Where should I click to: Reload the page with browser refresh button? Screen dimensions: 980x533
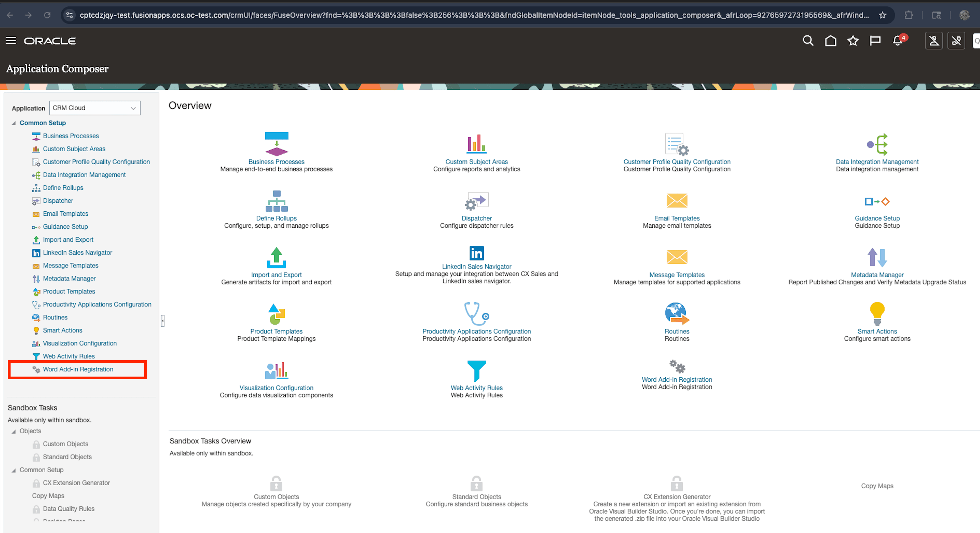point(47,15)
